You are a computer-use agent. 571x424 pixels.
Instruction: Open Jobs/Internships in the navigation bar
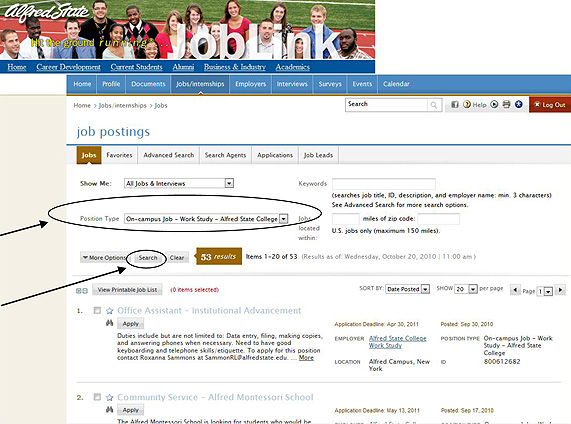coord(200,84)
